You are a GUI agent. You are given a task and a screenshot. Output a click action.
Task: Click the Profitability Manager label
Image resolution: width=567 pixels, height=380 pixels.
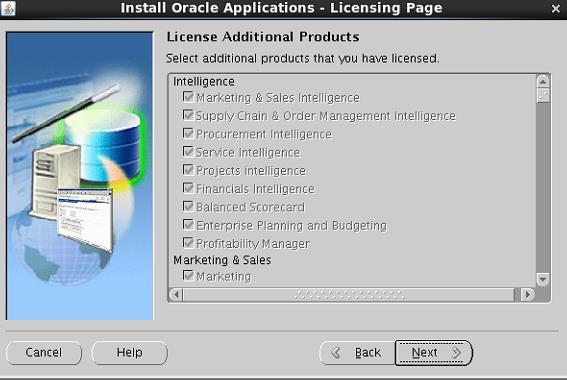[253, 244]
